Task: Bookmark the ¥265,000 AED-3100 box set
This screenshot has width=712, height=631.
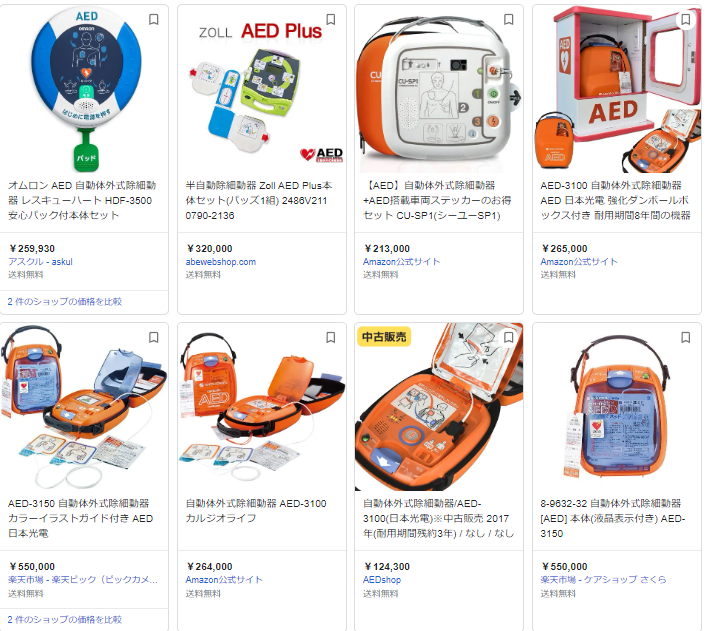Action: coord(686,20)
